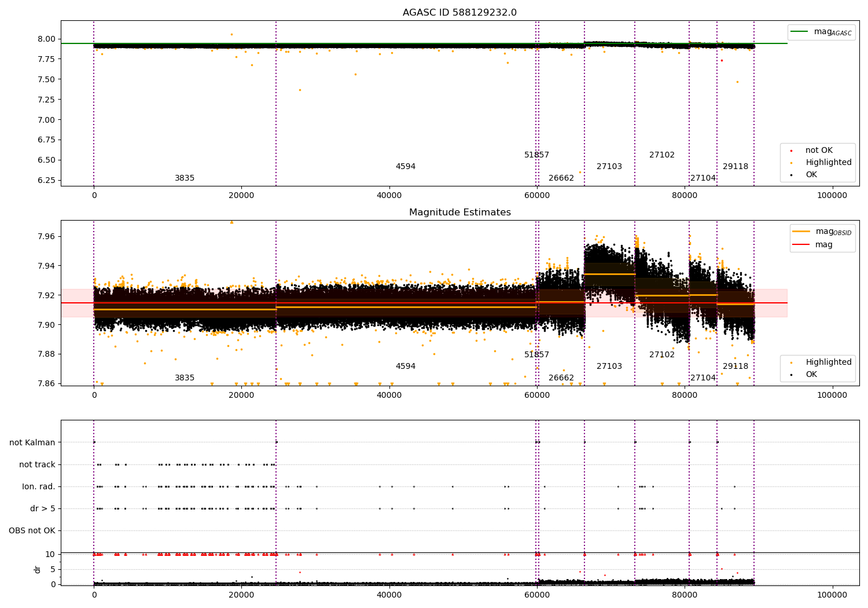Click the 'not Kalman' row label

32,442
